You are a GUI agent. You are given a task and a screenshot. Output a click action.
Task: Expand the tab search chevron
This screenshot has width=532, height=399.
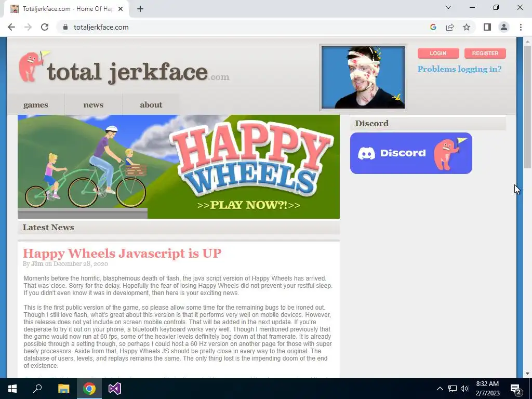448,7
